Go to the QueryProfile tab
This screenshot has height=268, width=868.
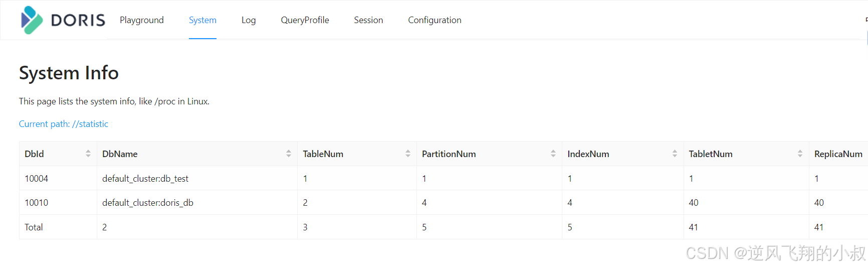pos(305,20)
